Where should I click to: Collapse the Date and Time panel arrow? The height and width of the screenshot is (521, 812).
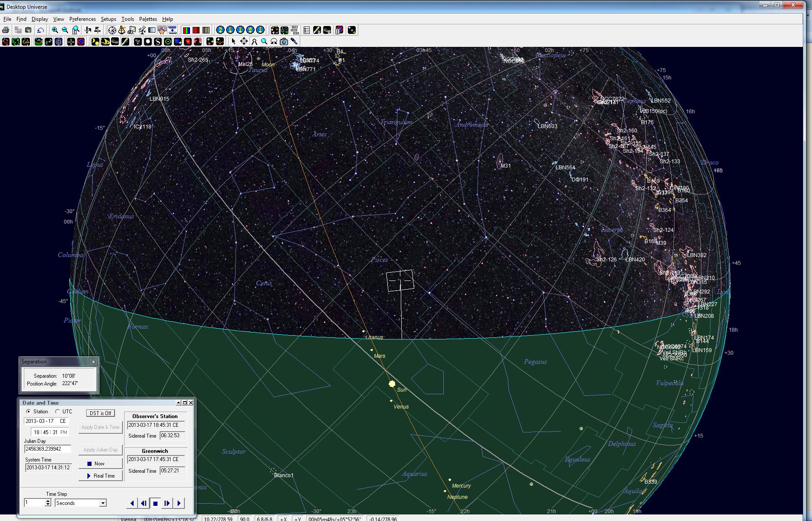pyautogui.click(x=178, y=403)
